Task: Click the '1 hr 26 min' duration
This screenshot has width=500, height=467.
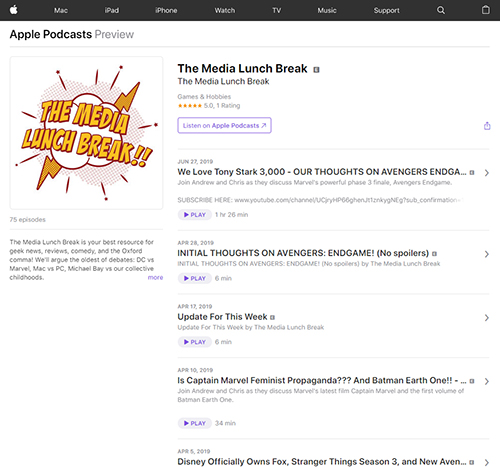Action: click(x=231, y=215)
